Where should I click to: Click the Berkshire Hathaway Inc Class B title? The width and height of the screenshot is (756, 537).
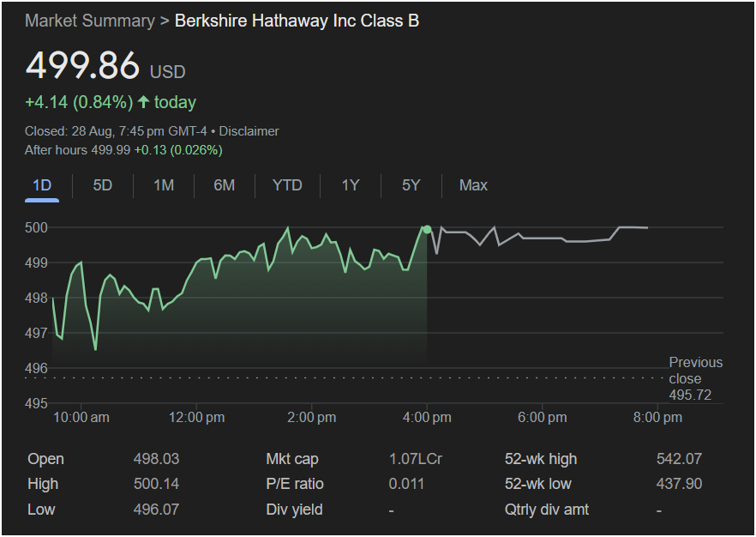click(x=297, y=21)
